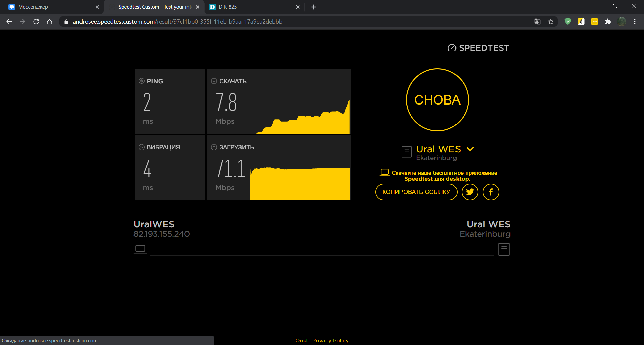Reload the current page
Viewport: 644px width, 345px height.
(x=36, y=22)
